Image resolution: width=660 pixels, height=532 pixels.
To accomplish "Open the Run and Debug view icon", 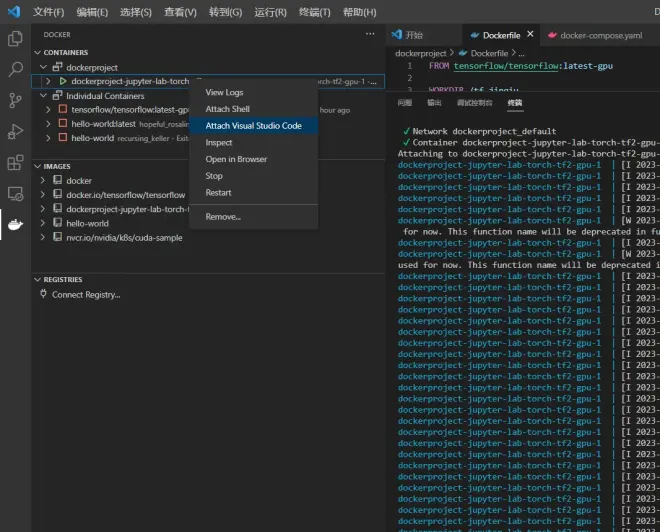I will (x=15, y=131).
